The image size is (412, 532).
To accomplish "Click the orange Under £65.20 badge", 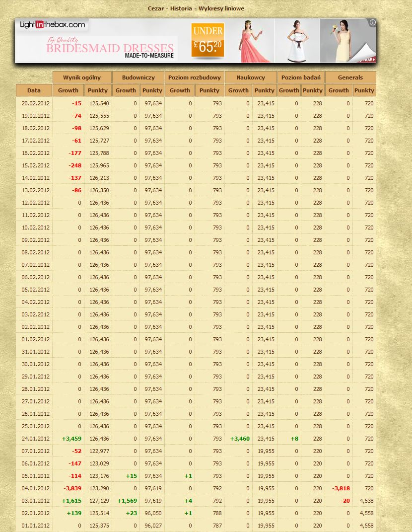I will (x=207, y=41).
